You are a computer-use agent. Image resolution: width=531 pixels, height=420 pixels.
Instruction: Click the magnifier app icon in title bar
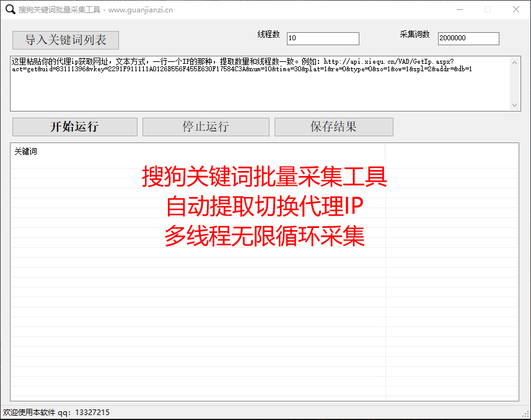tap(10, 9)
